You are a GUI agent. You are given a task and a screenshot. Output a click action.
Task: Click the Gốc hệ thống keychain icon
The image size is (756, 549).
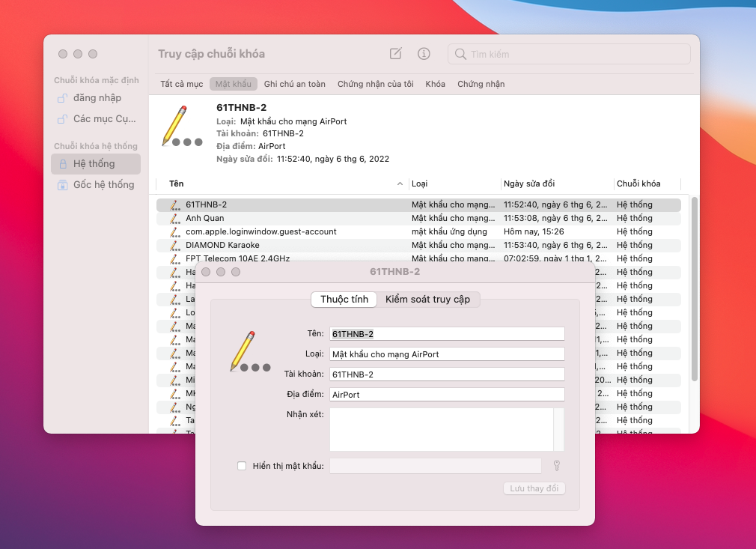pyautogui.click(x=63, y=185)
